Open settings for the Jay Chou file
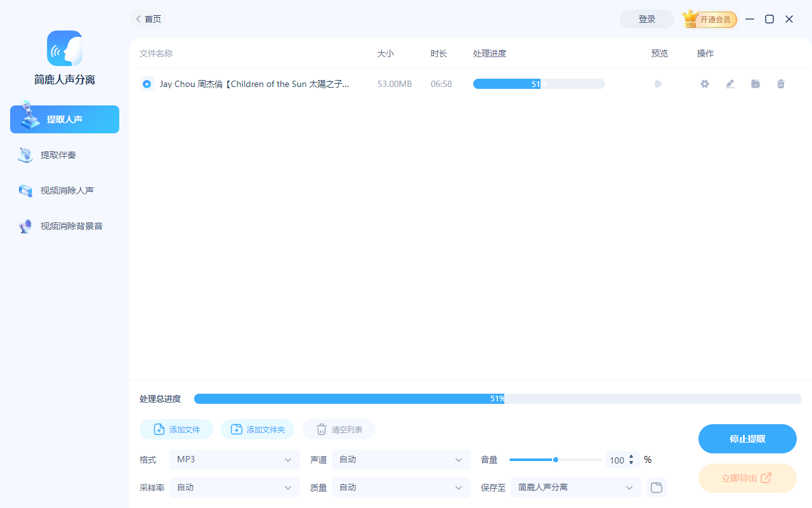The width and height of the screenshot is (812, 508). pos(704,83)
